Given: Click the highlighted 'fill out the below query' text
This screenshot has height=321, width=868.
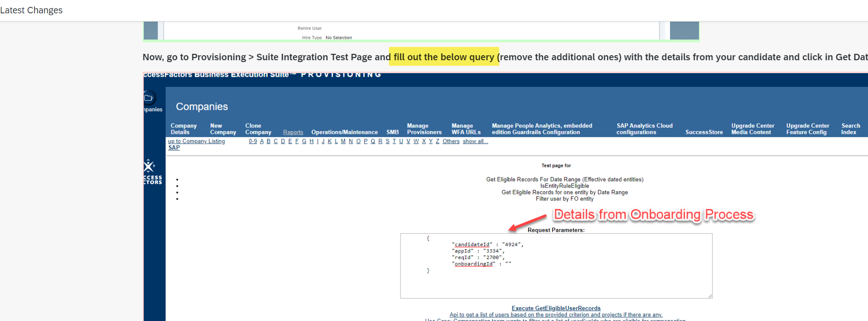Looking at the screenshot, I should tap(444, 57).
